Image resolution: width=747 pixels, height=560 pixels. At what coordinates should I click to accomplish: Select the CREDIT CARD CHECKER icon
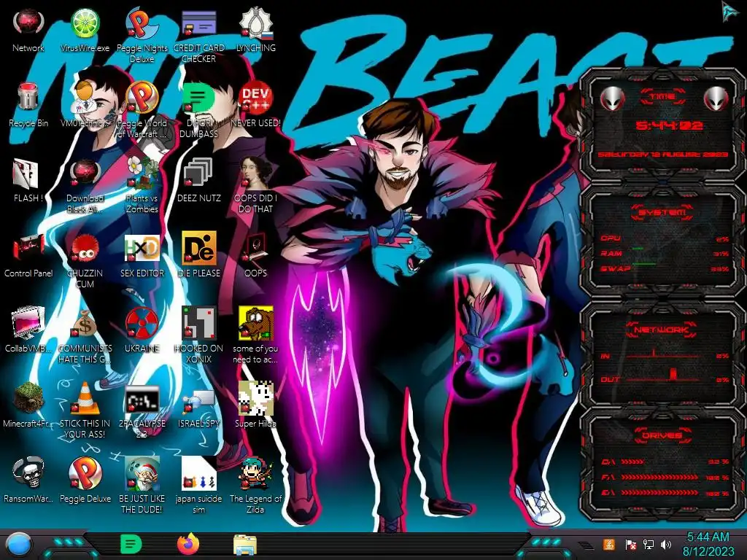coord(198,24)
